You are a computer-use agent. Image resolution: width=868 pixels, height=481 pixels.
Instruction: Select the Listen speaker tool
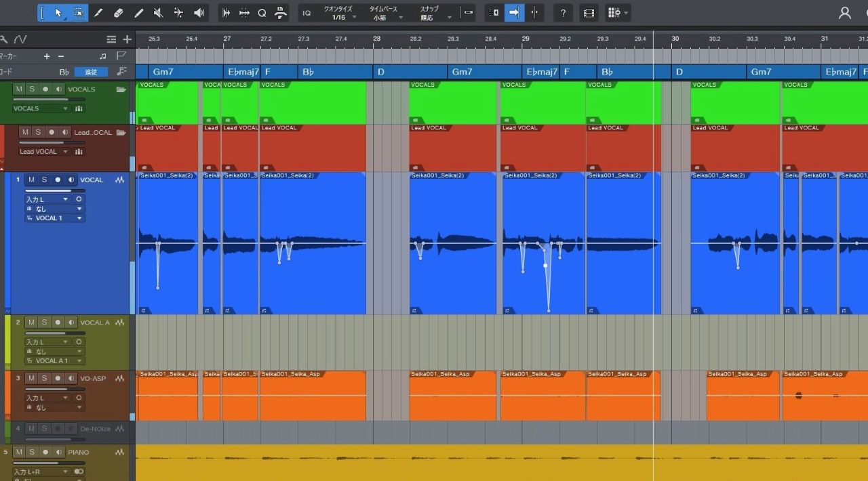pos(199,13)
